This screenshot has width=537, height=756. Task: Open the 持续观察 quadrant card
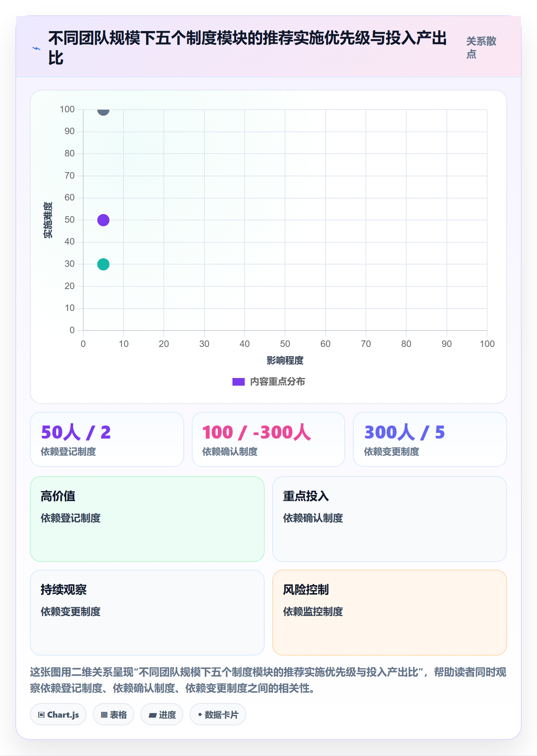[147, 613]
